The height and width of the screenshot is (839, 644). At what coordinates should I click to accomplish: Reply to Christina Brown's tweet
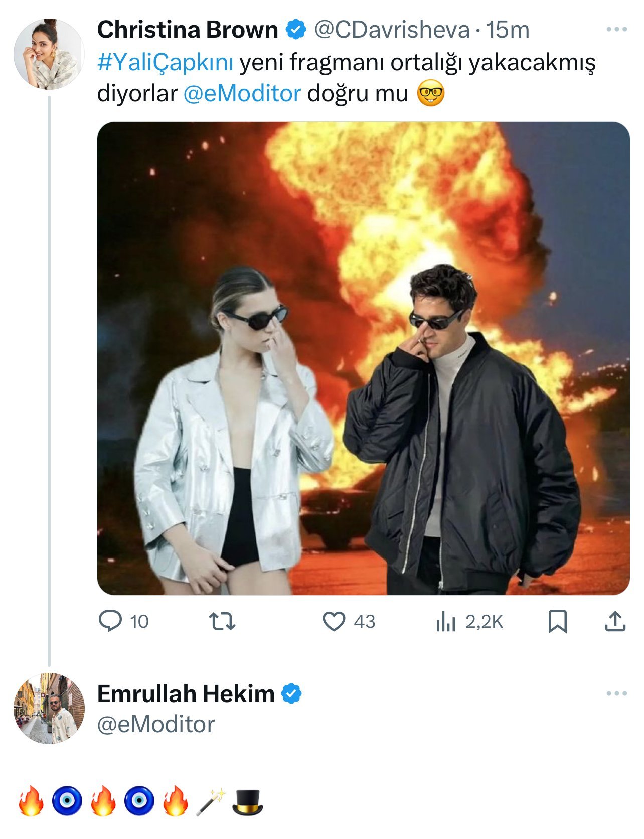(x=110, y=621)
